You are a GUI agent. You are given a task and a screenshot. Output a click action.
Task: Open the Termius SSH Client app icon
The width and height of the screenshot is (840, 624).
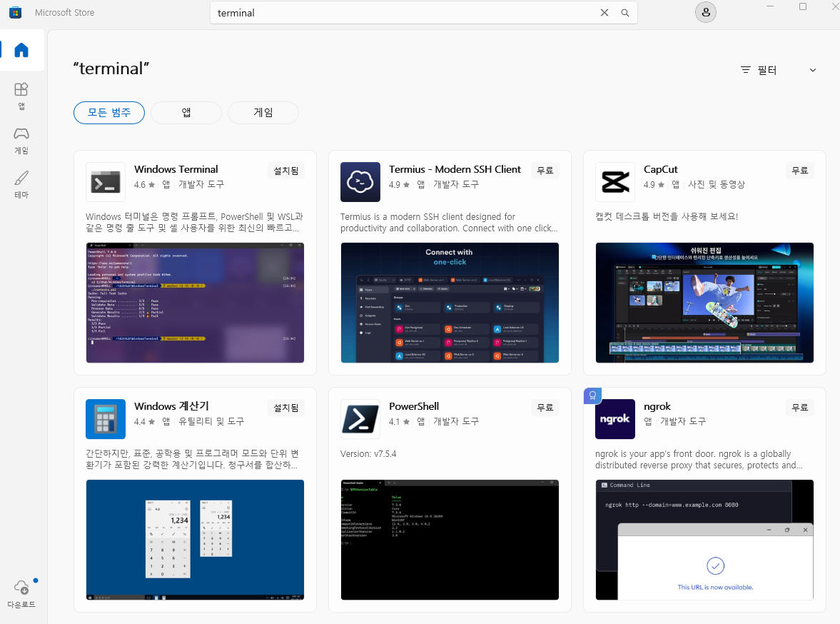click(x=360, y=182)
